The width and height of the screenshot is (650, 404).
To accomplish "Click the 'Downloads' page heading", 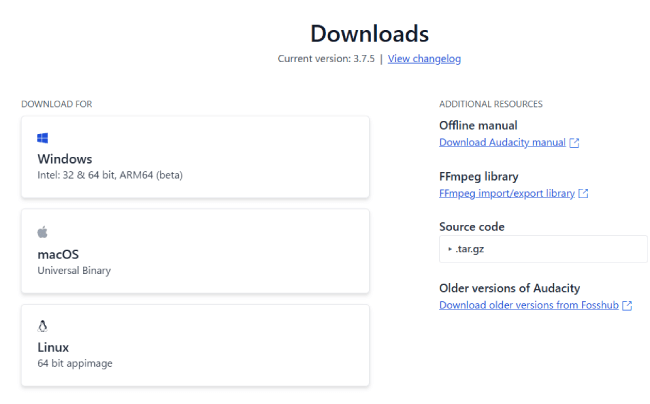I will [x=369, y=34].
